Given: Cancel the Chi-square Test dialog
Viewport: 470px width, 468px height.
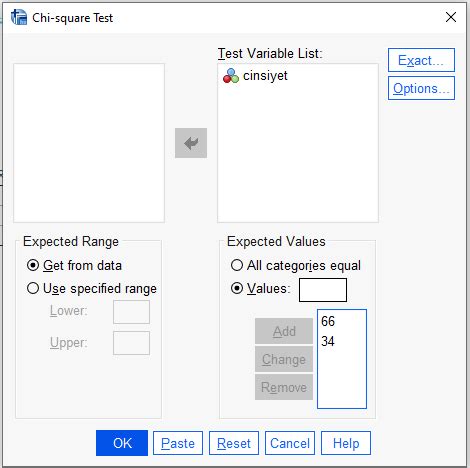Looking at the screenshot, I should (290, 443).
